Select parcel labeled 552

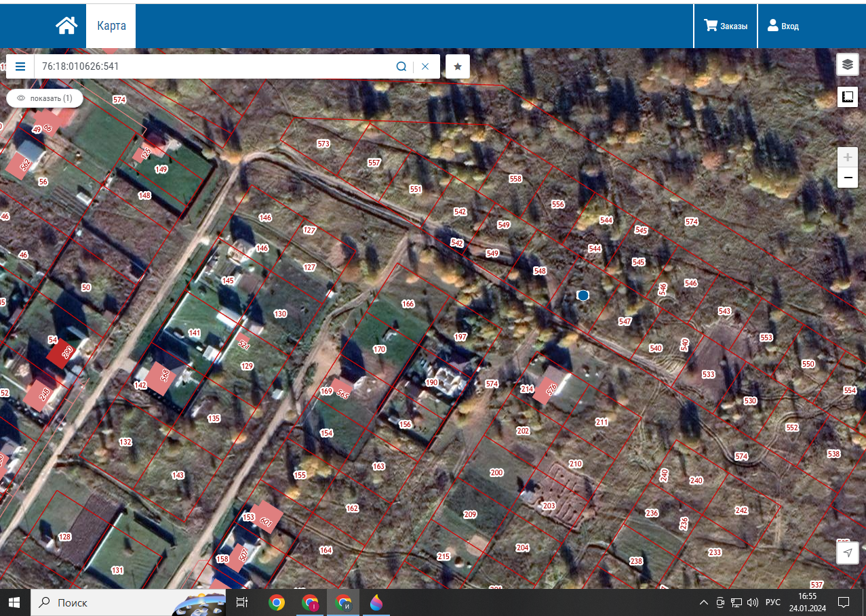tap(792, 428)
